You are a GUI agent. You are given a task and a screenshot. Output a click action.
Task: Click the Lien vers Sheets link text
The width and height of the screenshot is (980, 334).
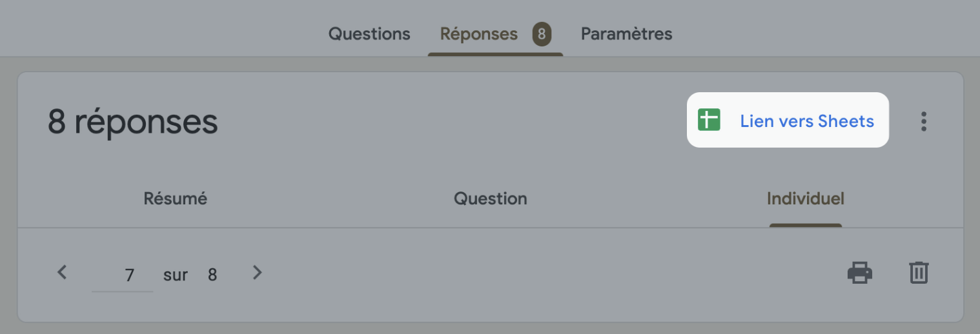(807, 121)
